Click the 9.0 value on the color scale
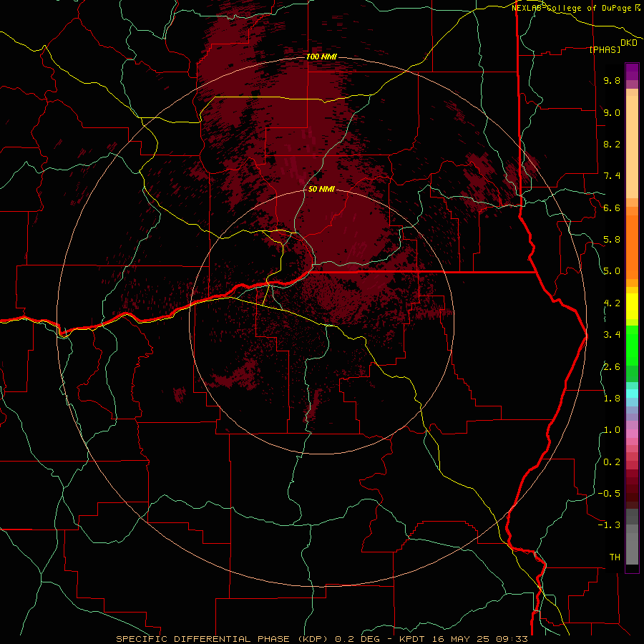This screenshot has width=644, height=644. click(x=612, y=112)
